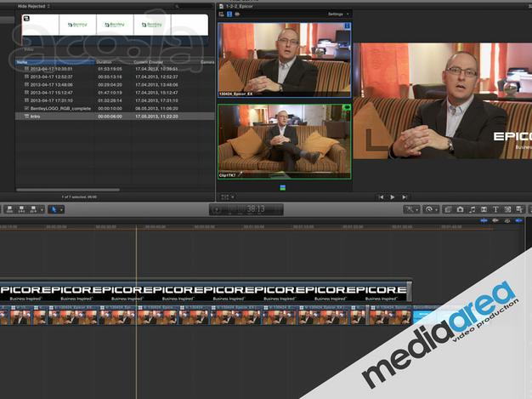Click the green audio badge on Clip1TK7

pyautogui.click(x=347, y=108)
